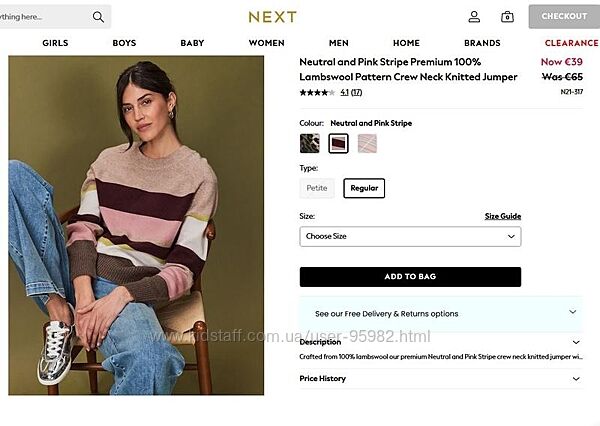The height and width of the screenshot is (426, 600).
Task: Open the 17 reviews link
Action: tap(356, 92)
